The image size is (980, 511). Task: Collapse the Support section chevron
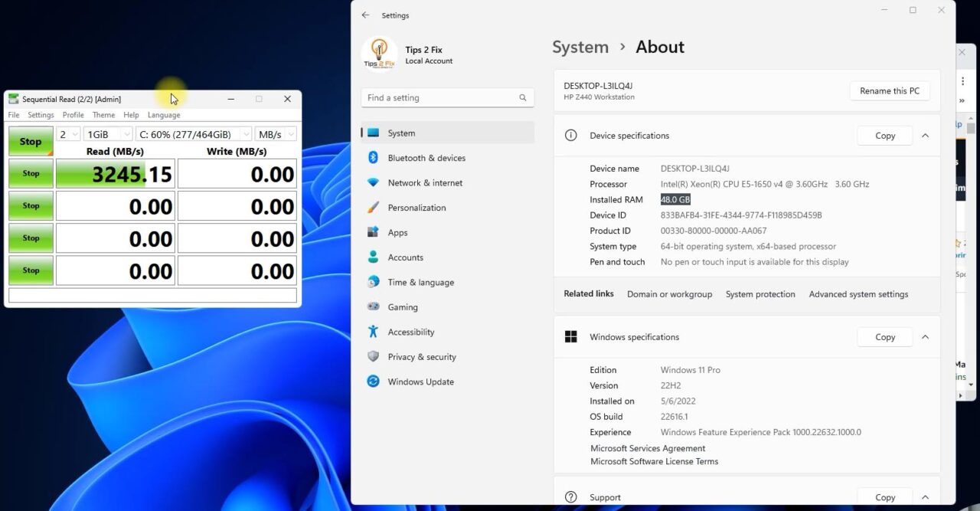pyautogui.click(x=925, y=497)
